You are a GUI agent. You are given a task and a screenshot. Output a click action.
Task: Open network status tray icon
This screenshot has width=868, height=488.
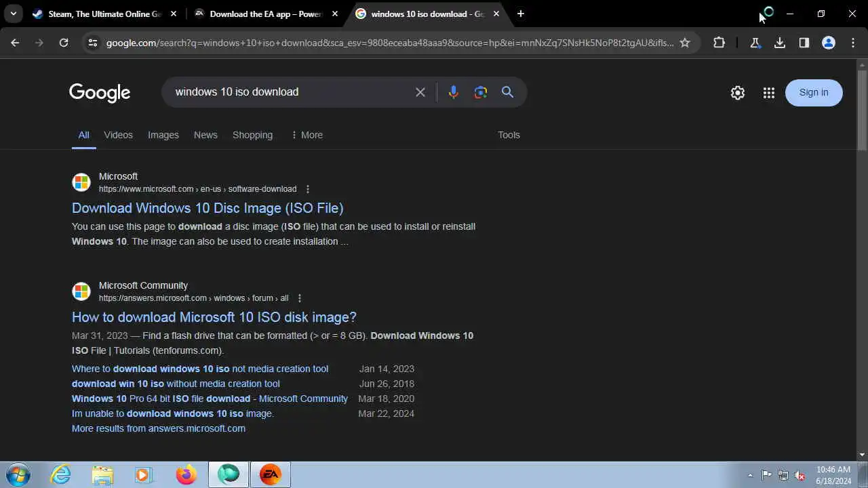pos(783,475)
